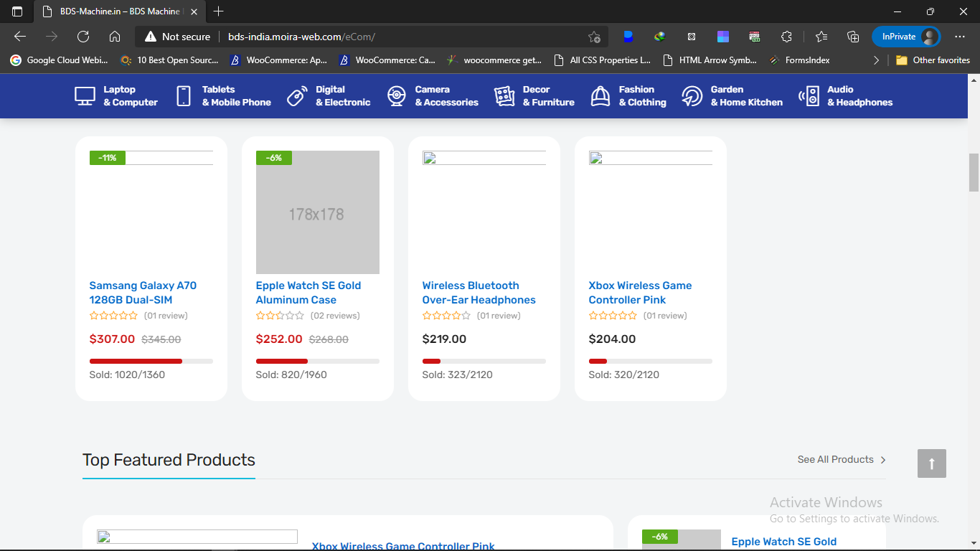Image resolution: width=980 pixels, height=551 pixels.
Task: Open the Audio & Headphones category
Action: [x=846, y=96]
